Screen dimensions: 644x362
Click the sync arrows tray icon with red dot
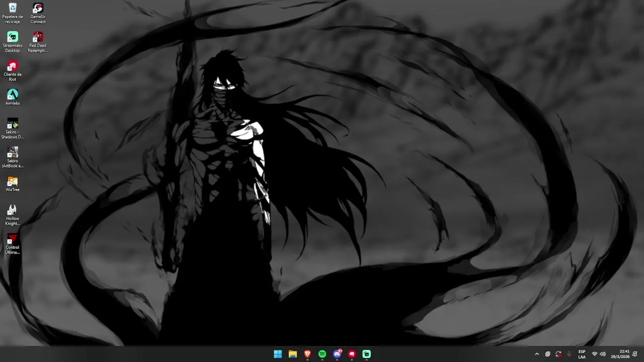pyautogui.click(x=558, y=354)
